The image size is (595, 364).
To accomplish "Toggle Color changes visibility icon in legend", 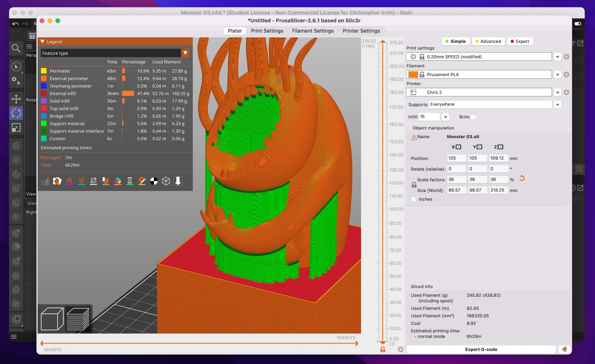I will [x=118, y=181].
